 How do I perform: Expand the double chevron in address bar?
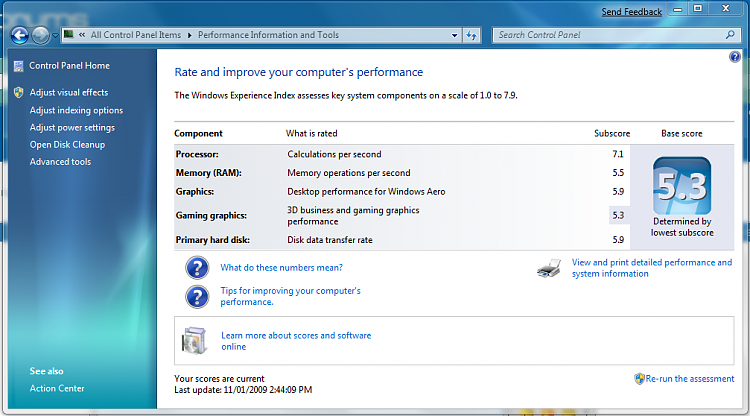82,35
